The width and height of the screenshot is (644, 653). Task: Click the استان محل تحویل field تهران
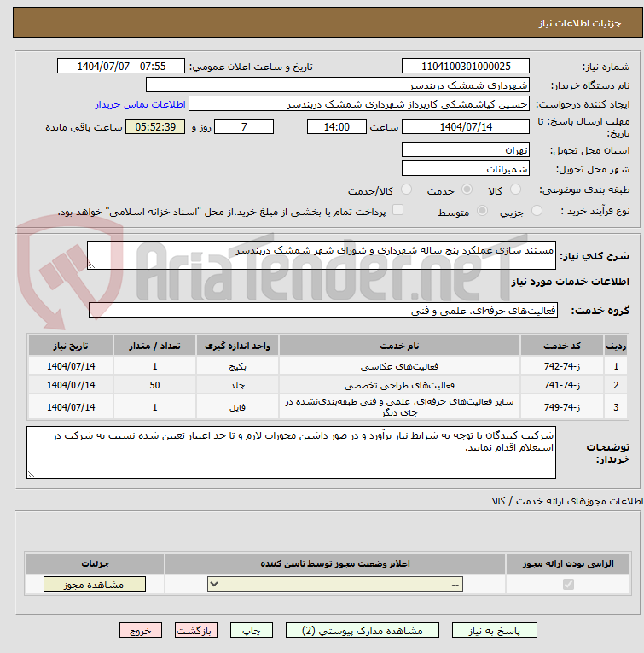[466, 150]
